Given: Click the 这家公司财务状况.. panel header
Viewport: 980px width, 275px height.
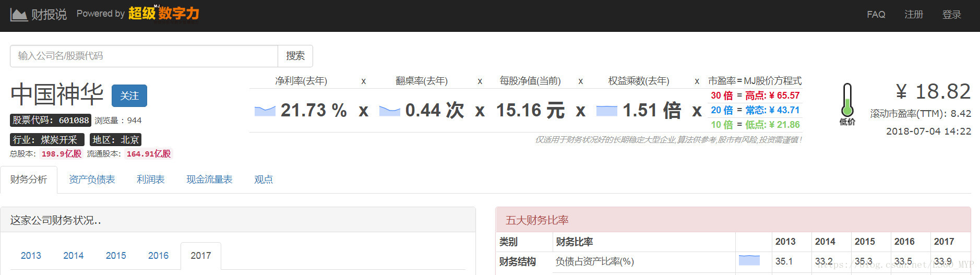Looking at the screenshot, I should 238,220.
